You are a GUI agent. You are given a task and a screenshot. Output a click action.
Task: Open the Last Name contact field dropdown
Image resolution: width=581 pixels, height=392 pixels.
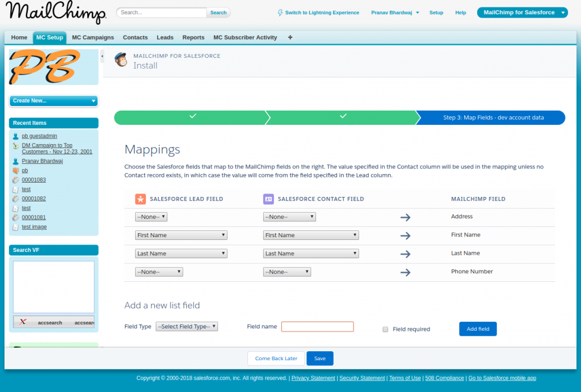pos(311,254)
